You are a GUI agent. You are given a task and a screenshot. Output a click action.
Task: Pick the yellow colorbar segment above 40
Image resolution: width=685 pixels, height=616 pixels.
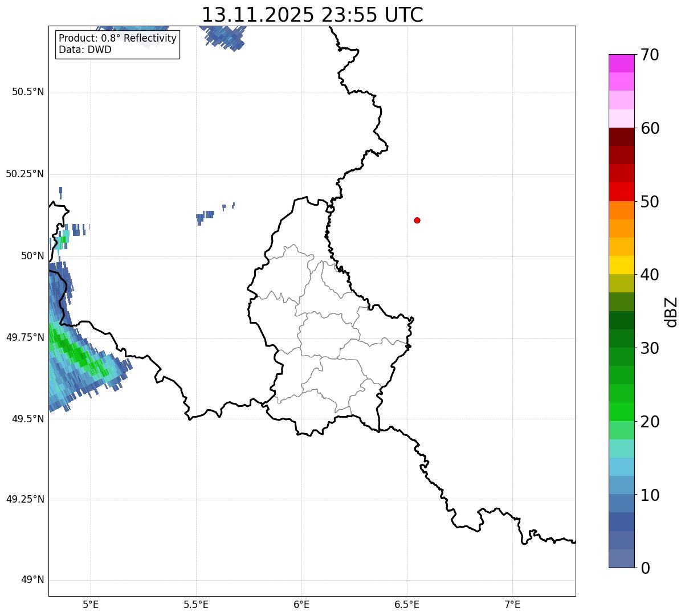[622, 265]
